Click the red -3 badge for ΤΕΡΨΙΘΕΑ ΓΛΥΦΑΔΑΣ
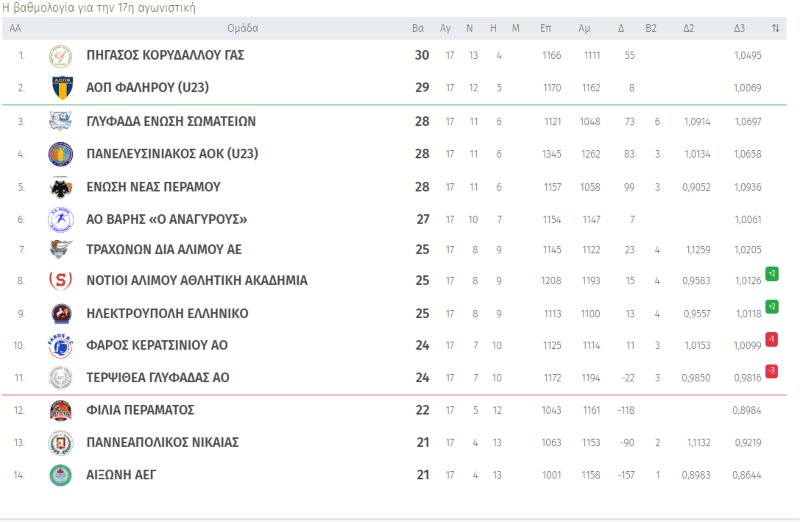The image size is (800, 522). pyautogui.click(x=771, y=371)
